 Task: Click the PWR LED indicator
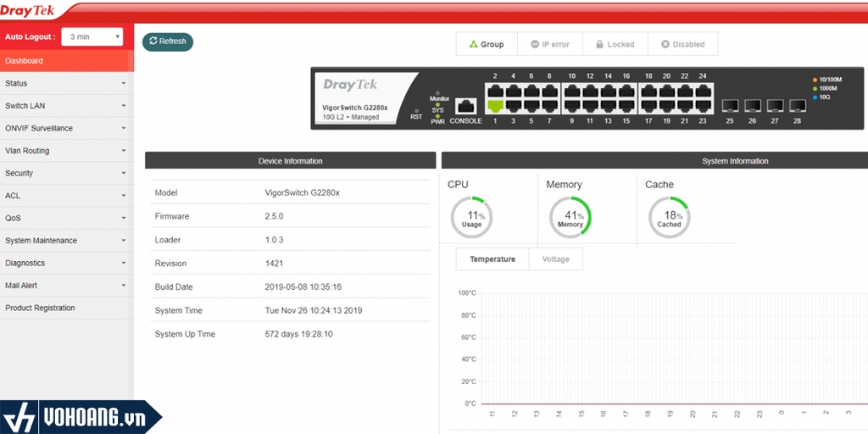click(x=437, y=115)
